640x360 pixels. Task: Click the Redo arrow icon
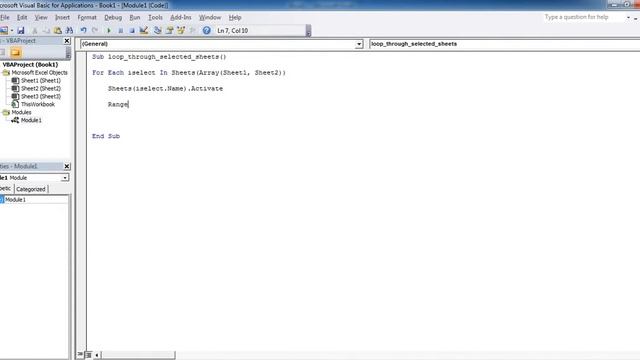point(95,31)
